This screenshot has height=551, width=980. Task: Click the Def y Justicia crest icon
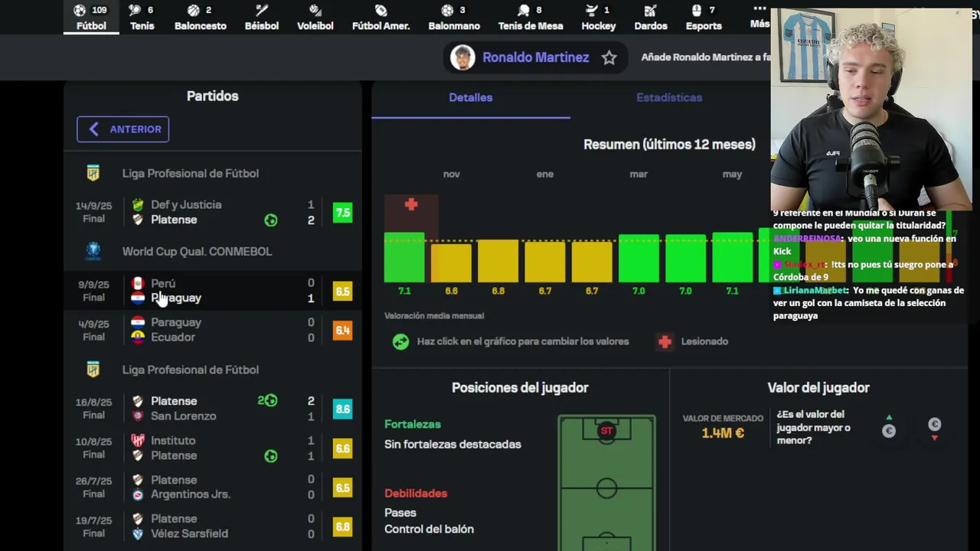[138, 204]
